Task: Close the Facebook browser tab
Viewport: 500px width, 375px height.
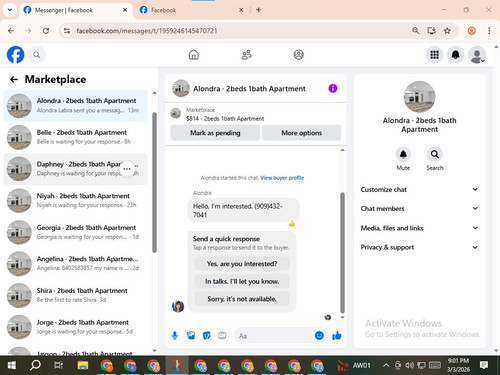Action: (x=241, y=10)
